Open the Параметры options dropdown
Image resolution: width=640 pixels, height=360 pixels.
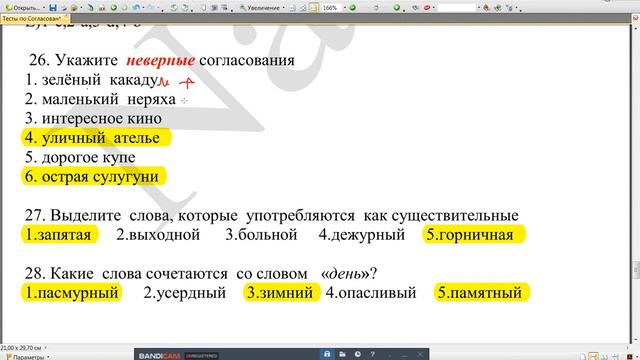[28, 357]
